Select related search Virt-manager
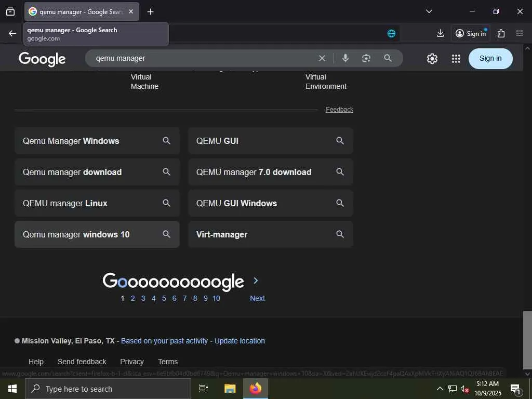Screen dimensions: 532x399 point(270,234)
